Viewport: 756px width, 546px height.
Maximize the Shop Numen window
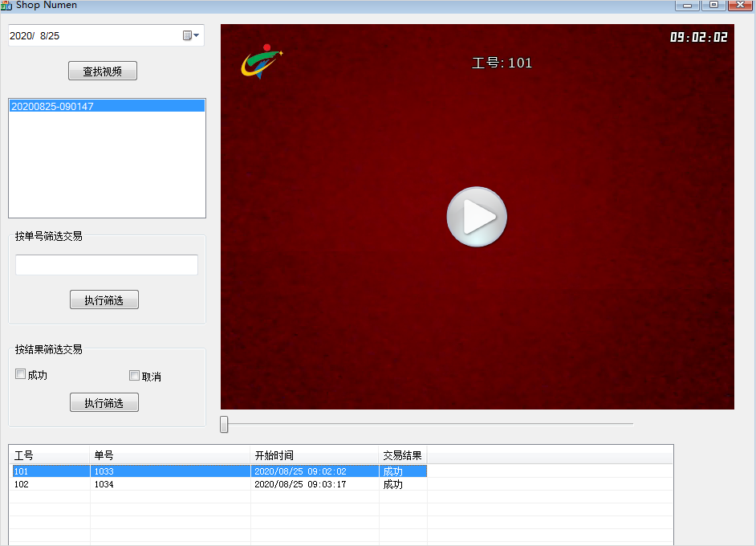coord(713,5)
